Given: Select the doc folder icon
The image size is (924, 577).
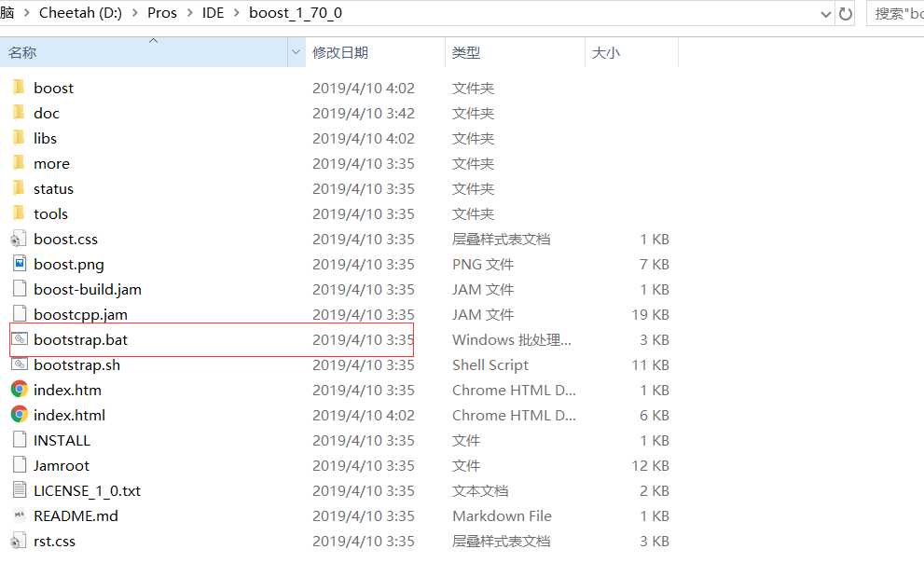Looking at the screenshot, I should pyautogui.click(x=19, y=113).
